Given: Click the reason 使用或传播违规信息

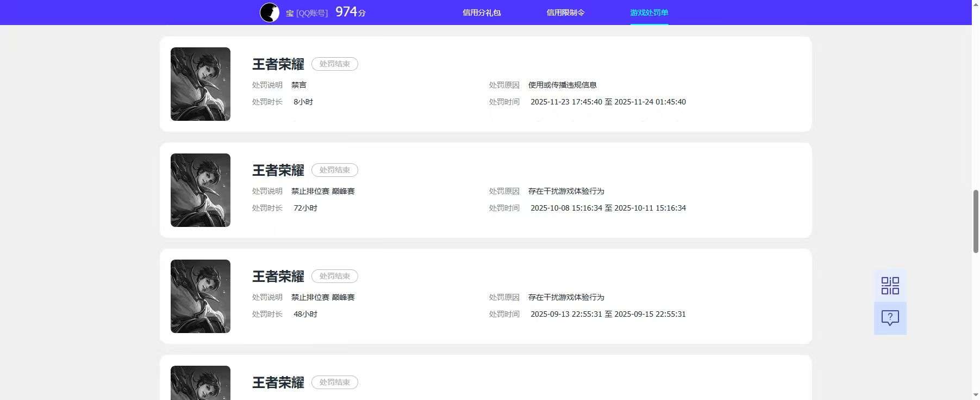Looking at the screenshot, I should click(563, 85).
